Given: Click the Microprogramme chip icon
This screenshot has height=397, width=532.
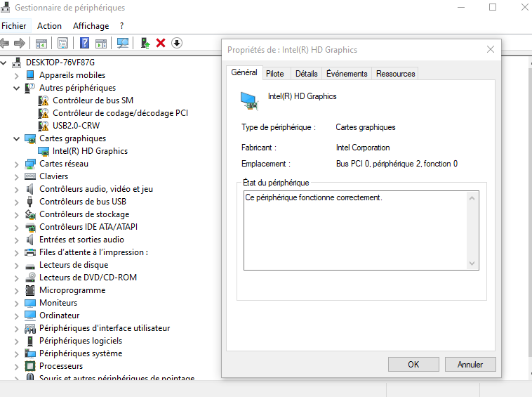Looking at the screenshot, I should 30,290.
